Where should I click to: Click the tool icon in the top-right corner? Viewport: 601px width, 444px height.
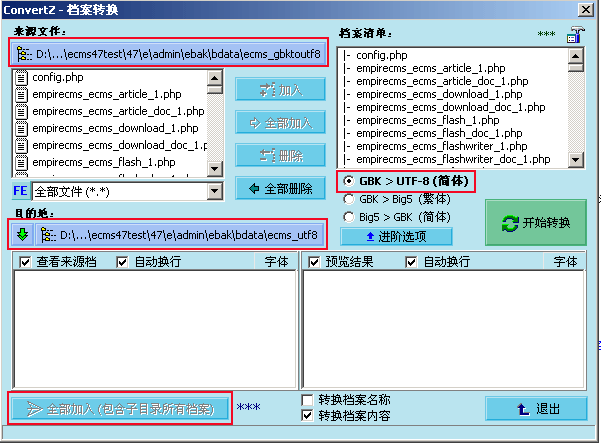tap(574, 33)
